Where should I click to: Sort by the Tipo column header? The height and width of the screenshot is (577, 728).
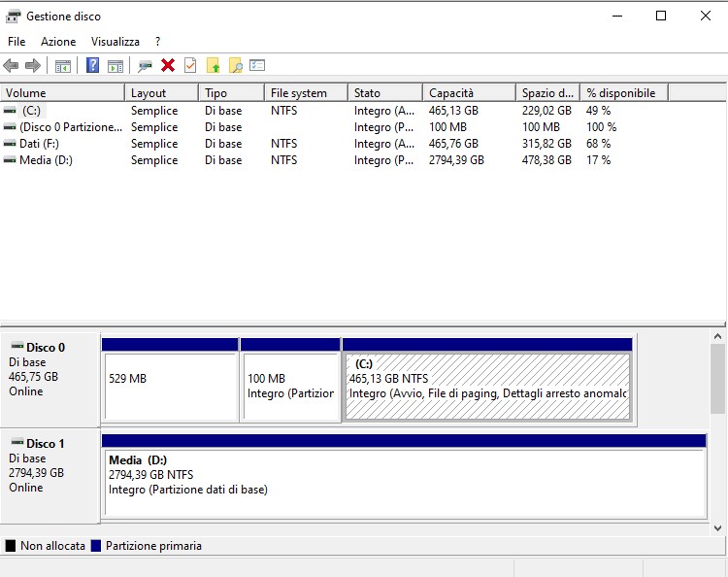tap(232, 93)
